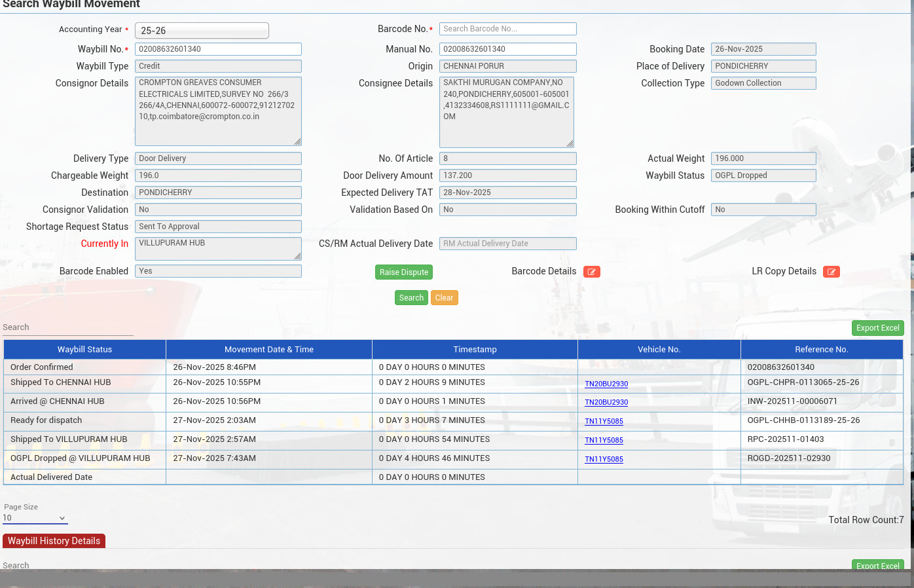Open vehicle link TN11Y5085 in OGPL Dropped row
914x588 pixels.
point(604,460)
